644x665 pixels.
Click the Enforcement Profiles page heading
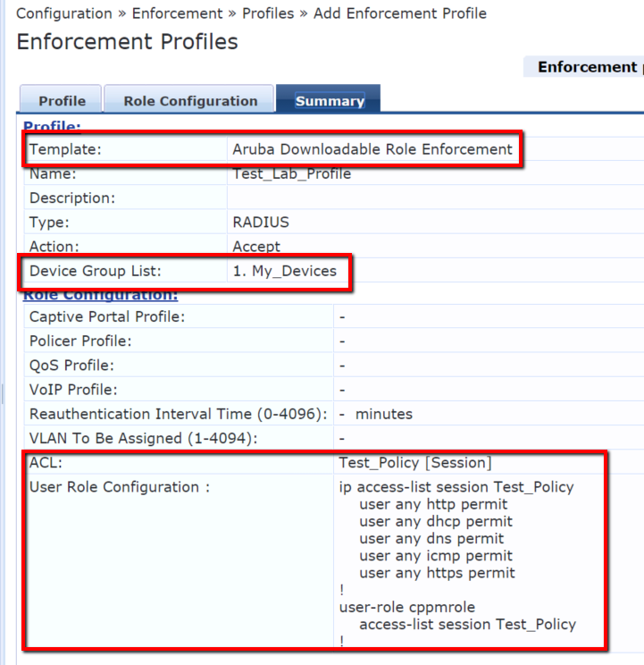[127, 42]
